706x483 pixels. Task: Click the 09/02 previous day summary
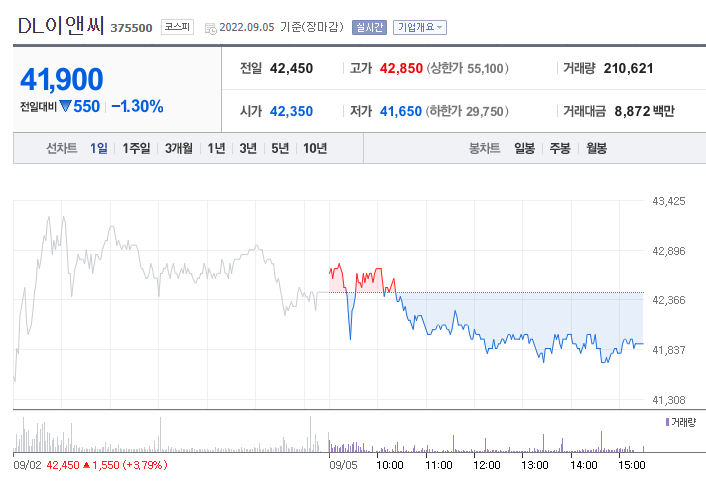pos(90,465)
